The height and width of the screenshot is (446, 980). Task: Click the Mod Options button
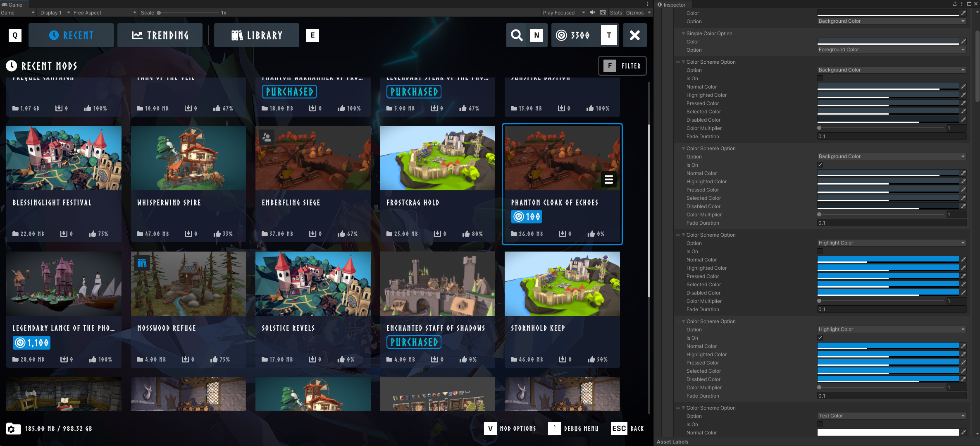[510, 429]
